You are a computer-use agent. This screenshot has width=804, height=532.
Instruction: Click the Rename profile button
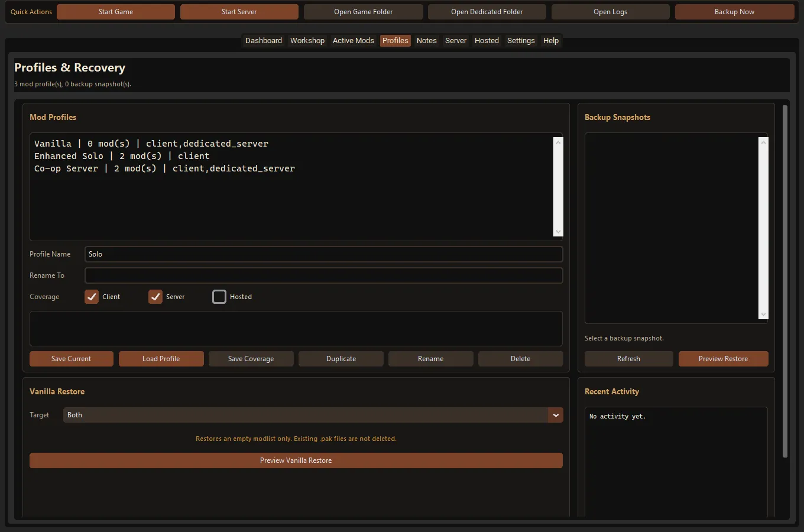click(x=431, y=359)
